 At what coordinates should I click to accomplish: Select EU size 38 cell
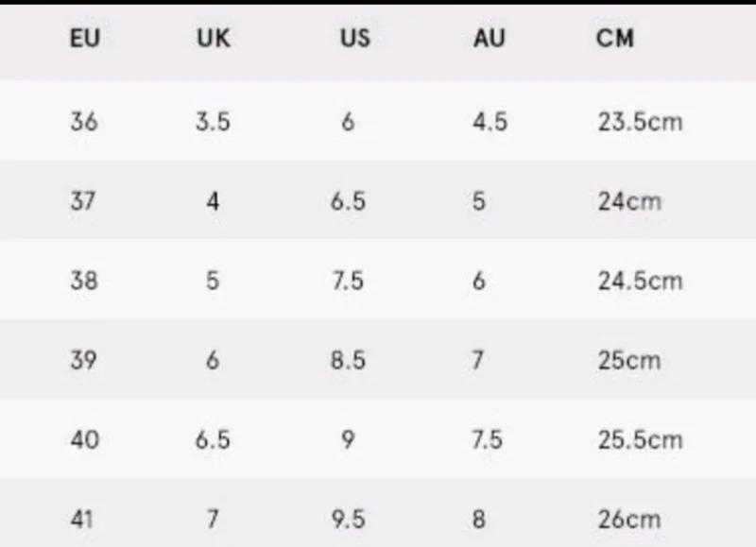coord(84,281)
